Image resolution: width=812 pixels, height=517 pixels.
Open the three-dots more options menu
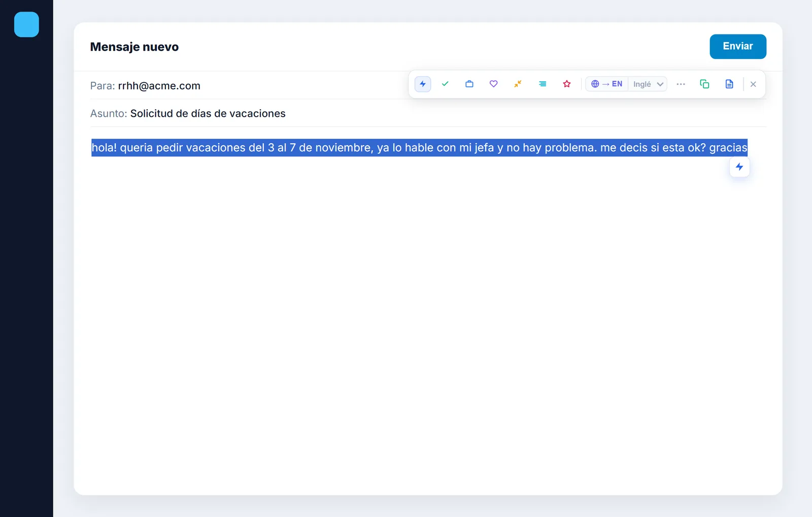click(x=681, y=84)
